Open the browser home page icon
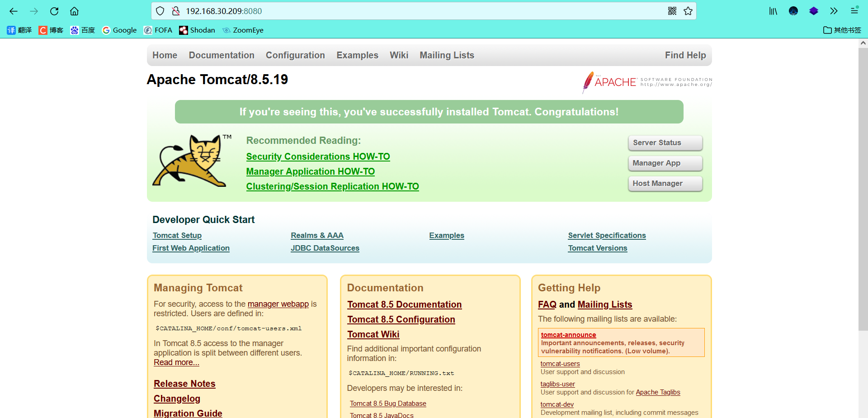This screenshot has height=418, width=868. click(75, 11)
